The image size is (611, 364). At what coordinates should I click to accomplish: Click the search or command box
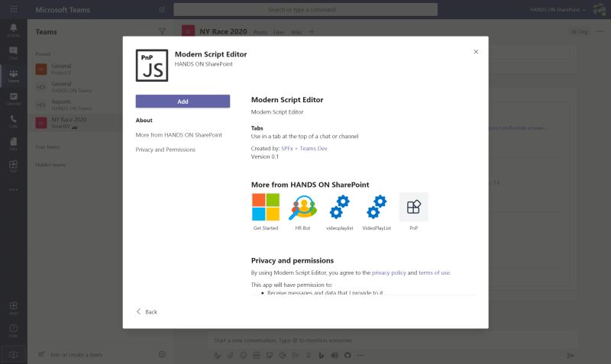point(305,9)
